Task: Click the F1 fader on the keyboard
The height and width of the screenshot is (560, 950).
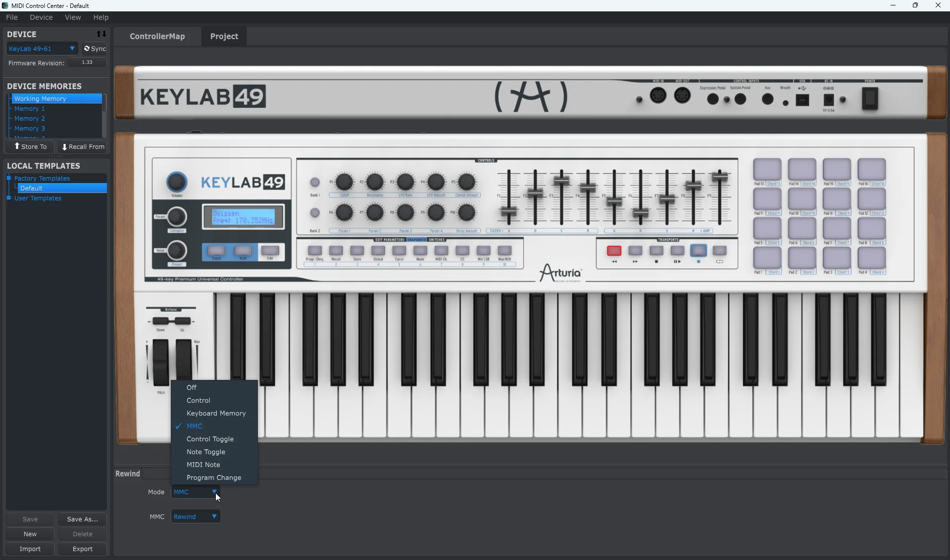Action: pos(508,212)
